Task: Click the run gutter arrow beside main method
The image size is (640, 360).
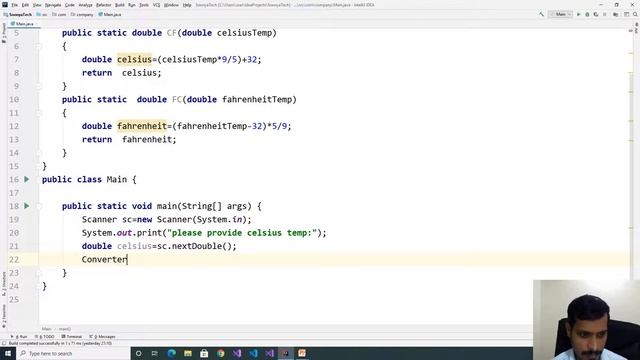Action: click(27, 206)
